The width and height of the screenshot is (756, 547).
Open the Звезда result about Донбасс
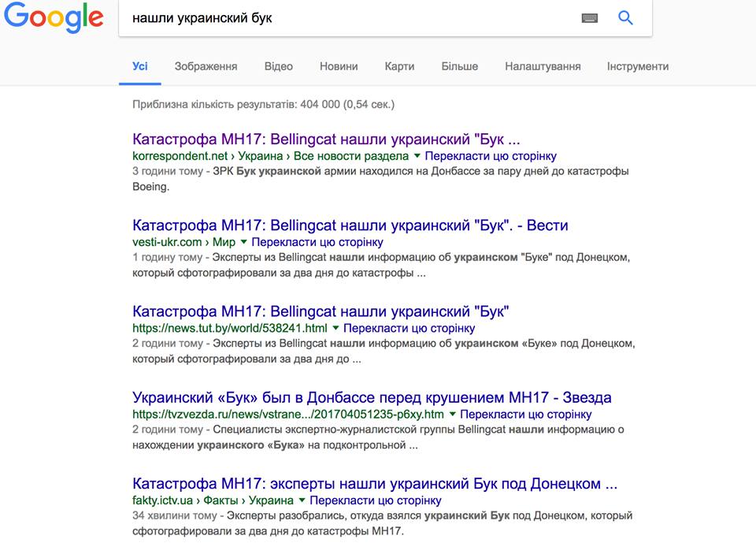(372, 397)
